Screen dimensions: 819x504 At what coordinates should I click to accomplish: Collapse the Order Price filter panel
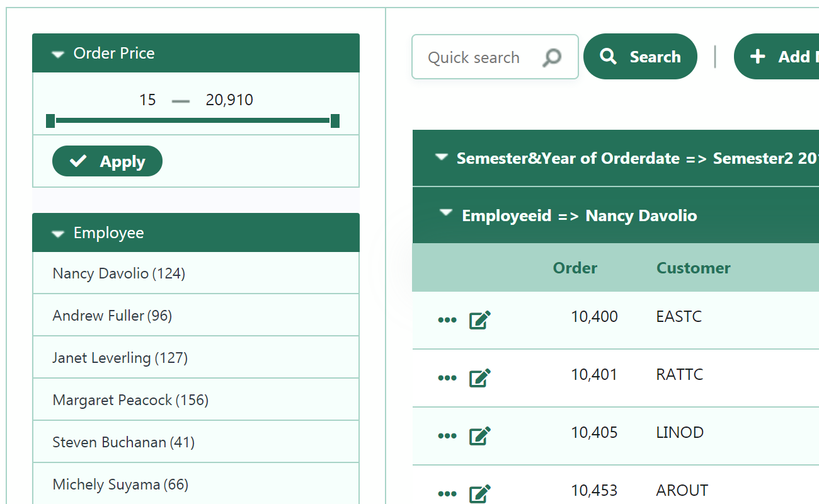point(58,54)
